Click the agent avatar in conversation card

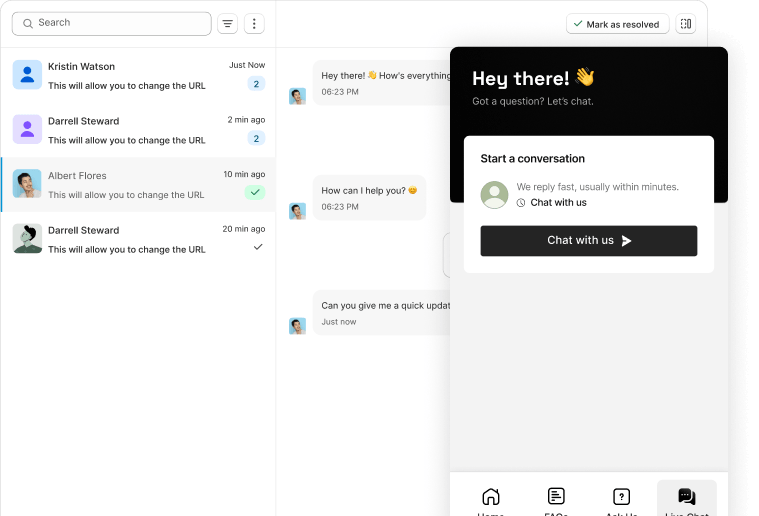[x=494, y=194]
